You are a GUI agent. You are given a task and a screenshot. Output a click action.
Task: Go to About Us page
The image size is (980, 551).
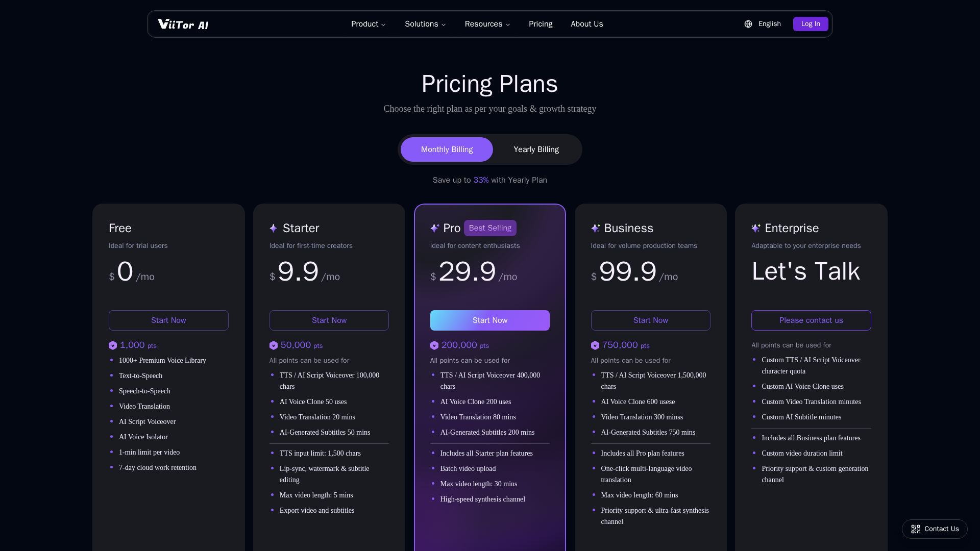click(x=586, y=24)
